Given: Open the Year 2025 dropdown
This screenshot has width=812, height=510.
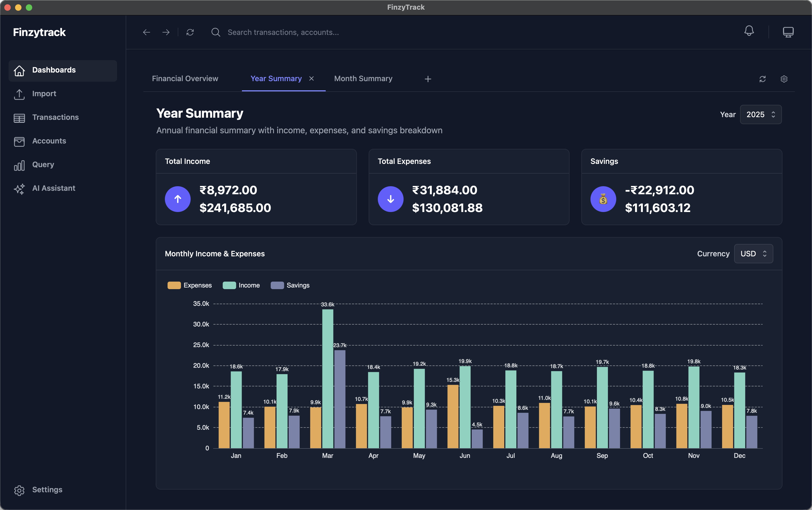Looking at the screenshot, I should point(760,115).
